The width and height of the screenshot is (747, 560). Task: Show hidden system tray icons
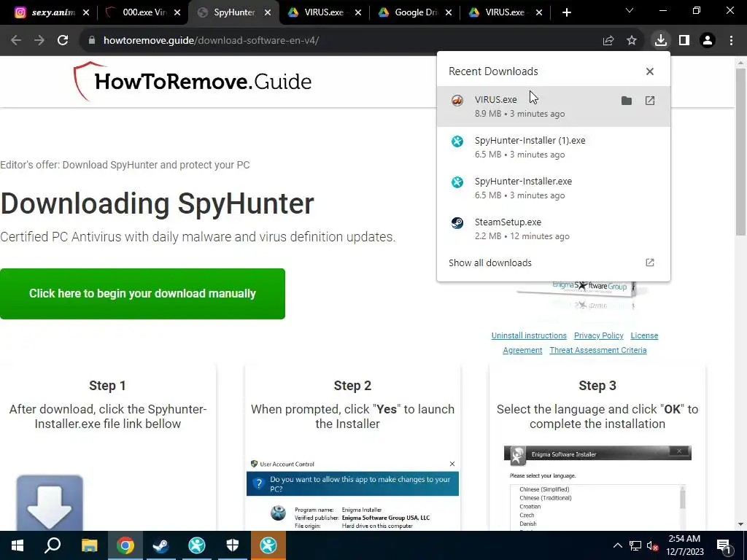coord(617,545)
